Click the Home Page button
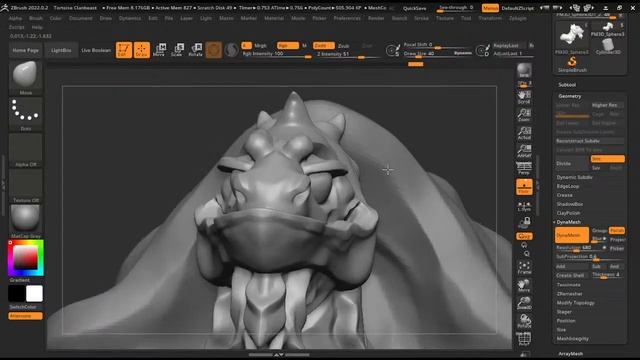 coord(25,50)
